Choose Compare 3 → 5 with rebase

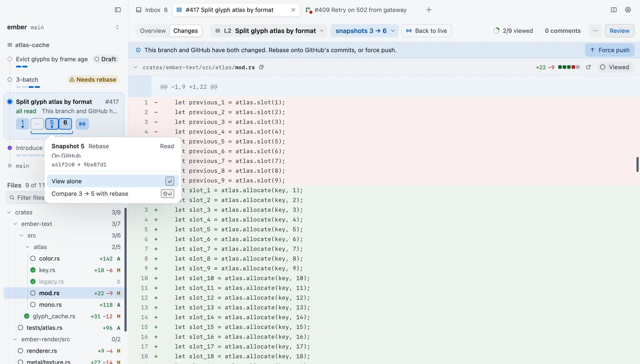113,194
